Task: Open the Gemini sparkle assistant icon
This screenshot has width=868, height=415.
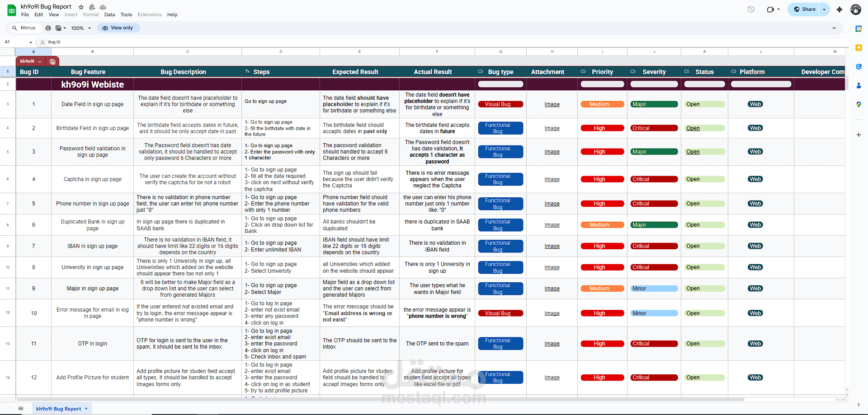Action: [840, 9]
